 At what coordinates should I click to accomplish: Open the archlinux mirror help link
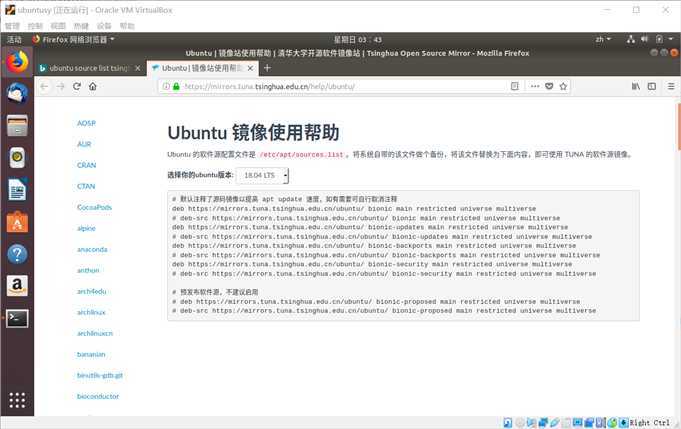point(91,312)
